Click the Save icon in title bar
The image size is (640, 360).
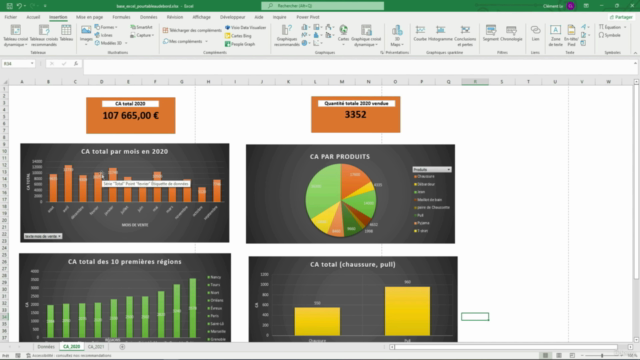tap(9, 6)
